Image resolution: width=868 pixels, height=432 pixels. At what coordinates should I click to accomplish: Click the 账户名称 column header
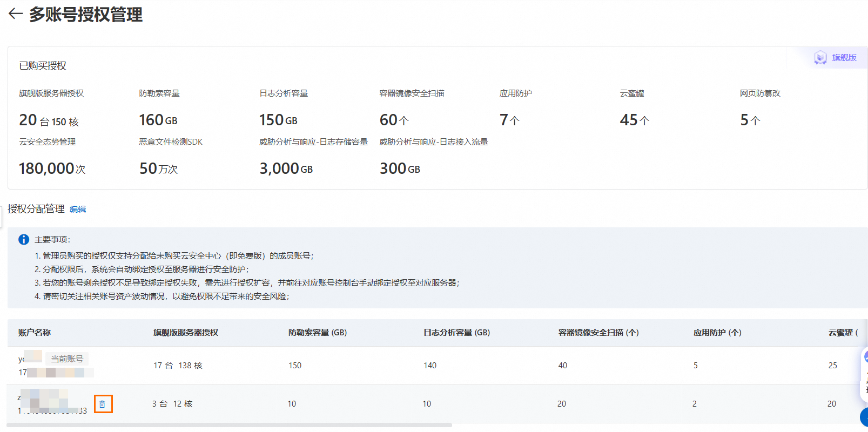coord(35,333)
